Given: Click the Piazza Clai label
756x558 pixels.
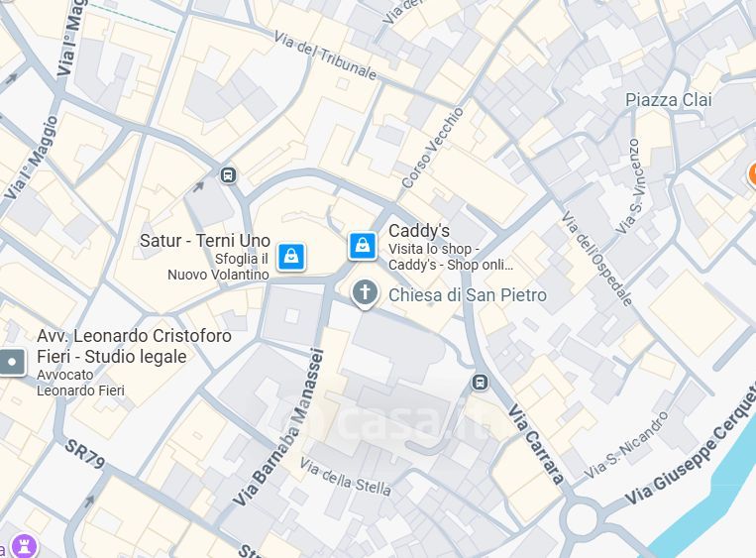Looking at the screenshot, I should click(668, 100).
